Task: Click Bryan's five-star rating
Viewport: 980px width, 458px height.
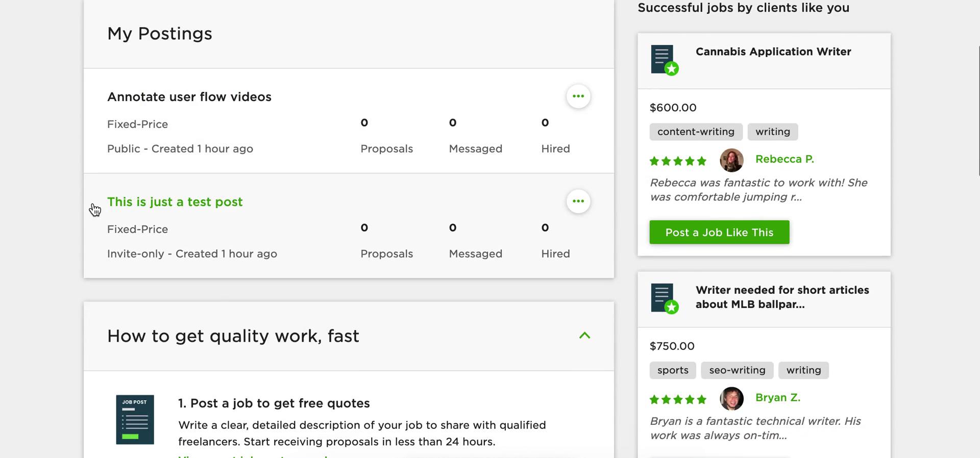Action: (x=678, y=399)
